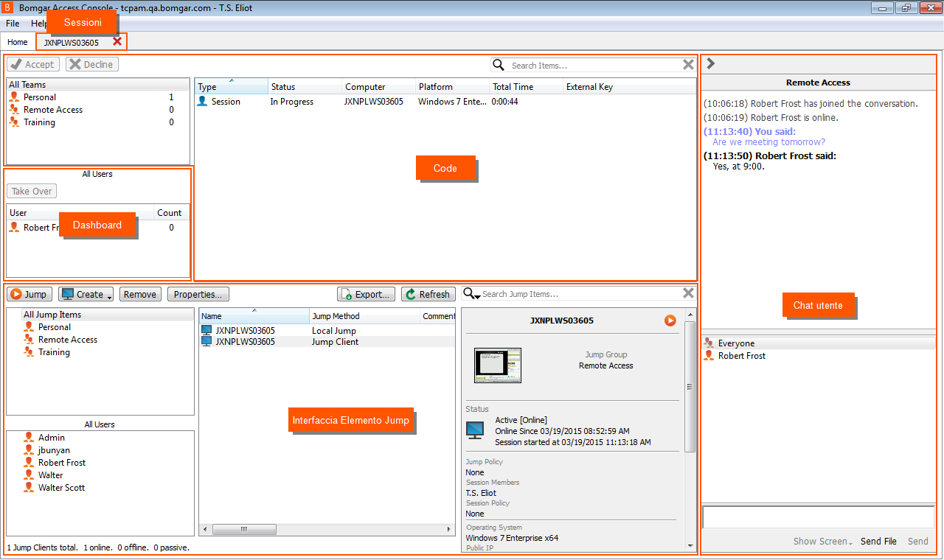Click the search magnifier icon beside Search Items
Screen dimensions: 944x560
click(x=499, y=65)
